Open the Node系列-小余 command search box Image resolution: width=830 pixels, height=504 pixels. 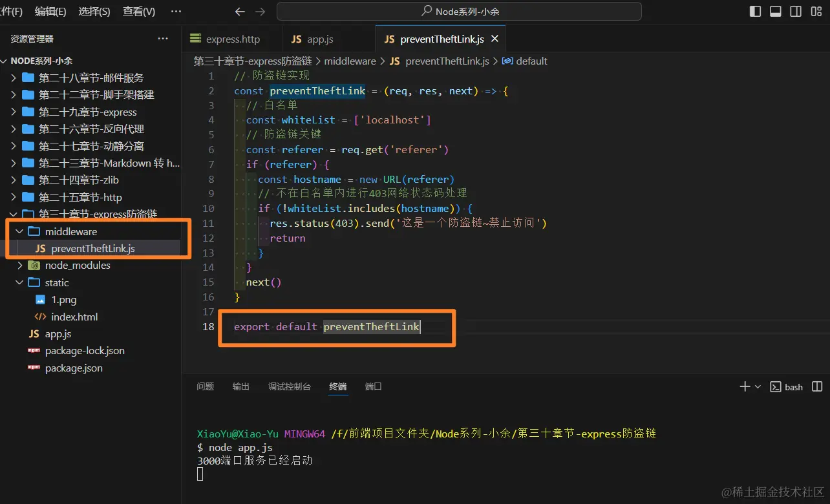coord(459,12)
